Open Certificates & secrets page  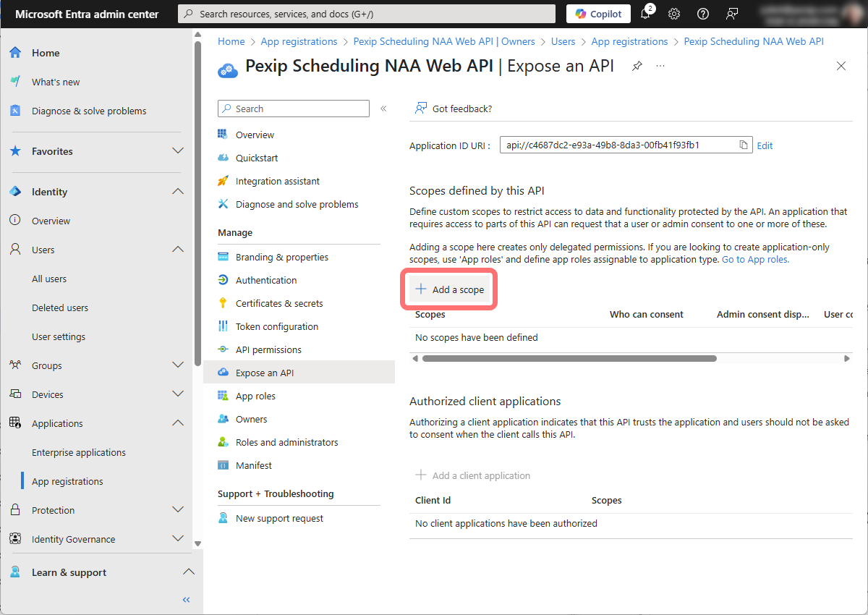279,303
